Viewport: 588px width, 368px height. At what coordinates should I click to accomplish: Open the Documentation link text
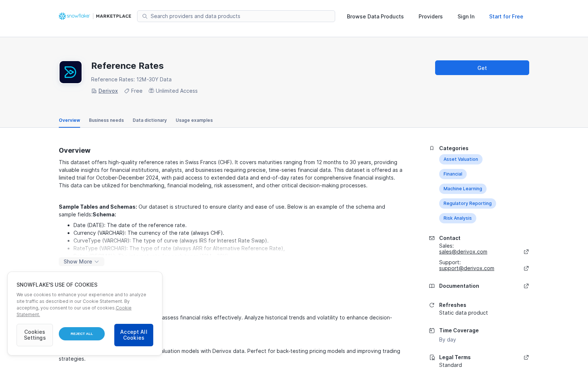[459, 286]
